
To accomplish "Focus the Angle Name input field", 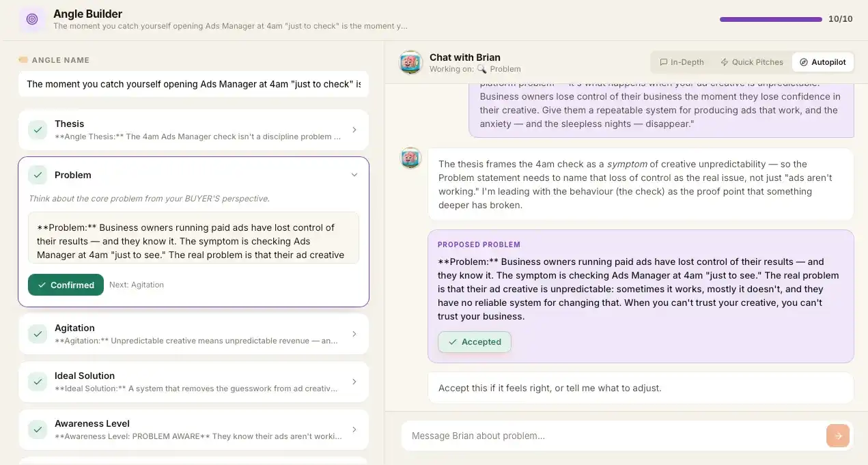I will [193, 84].
